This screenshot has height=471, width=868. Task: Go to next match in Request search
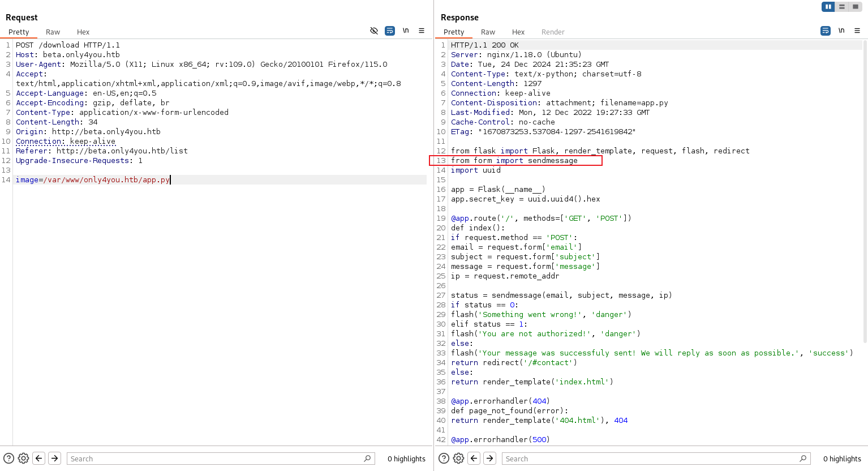[x=55, y=459]
